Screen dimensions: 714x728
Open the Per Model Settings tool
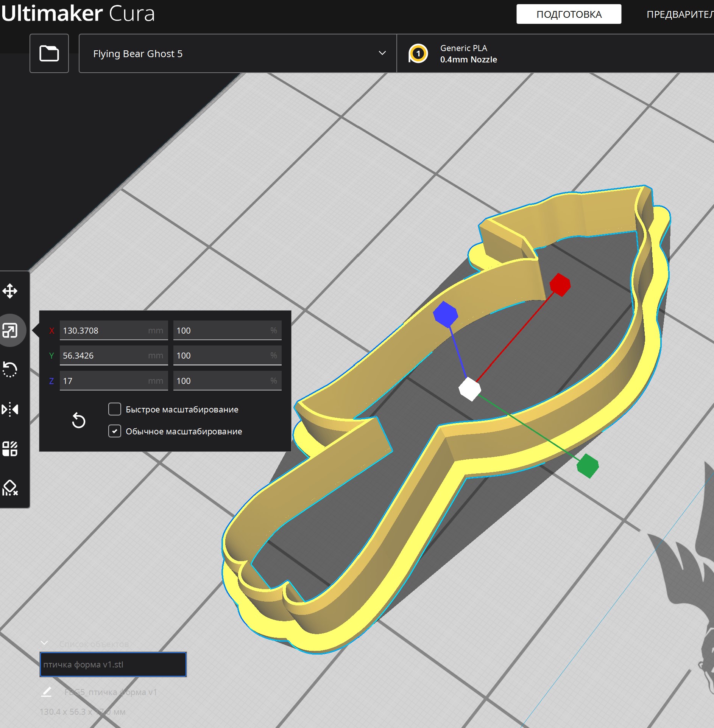click(x=10, y=449)
